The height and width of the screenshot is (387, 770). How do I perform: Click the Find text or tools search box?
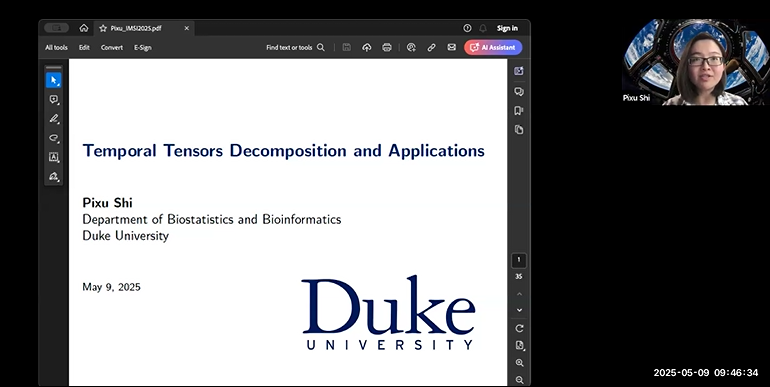pos(295,48)
